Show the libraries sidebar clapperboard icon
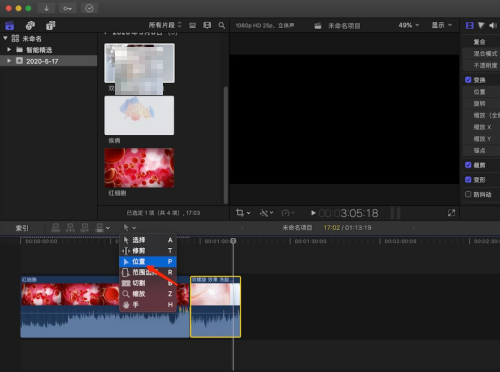 [x=10, y=25]
